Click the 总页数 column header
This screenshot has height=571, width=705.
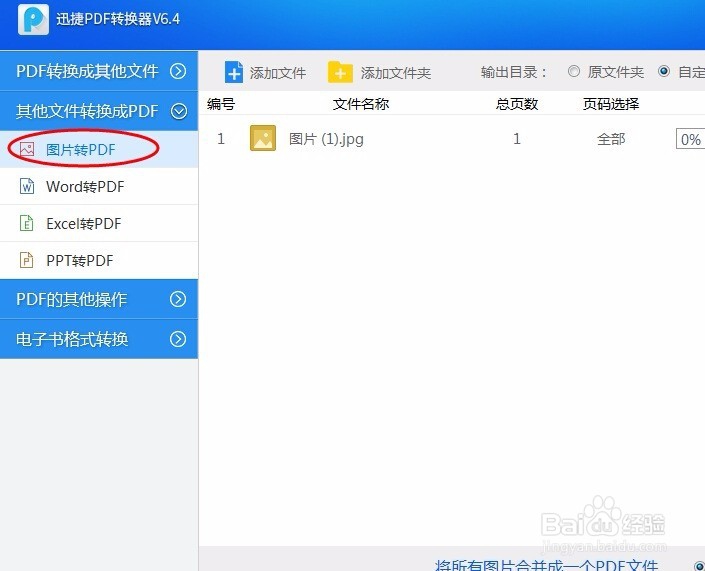[517, 104]
